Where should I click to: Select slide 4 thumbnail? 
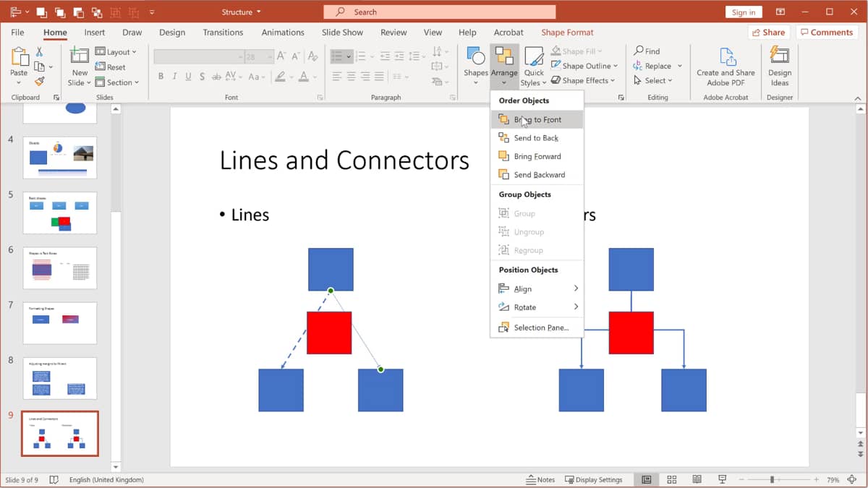59,158
